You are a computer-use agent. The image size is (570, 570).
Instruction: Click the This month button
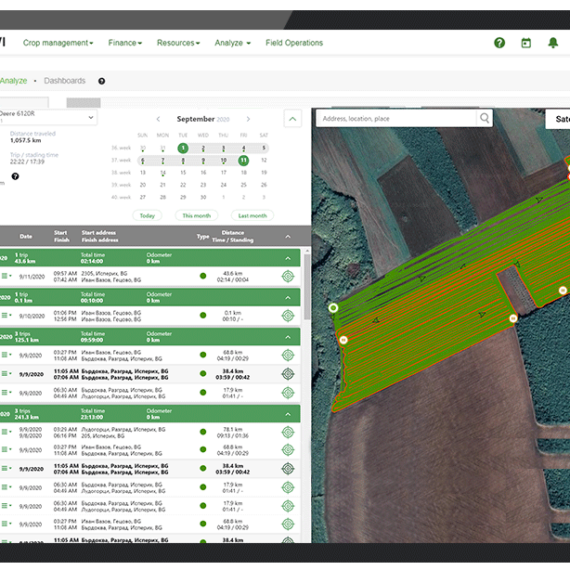click(196, 216)
